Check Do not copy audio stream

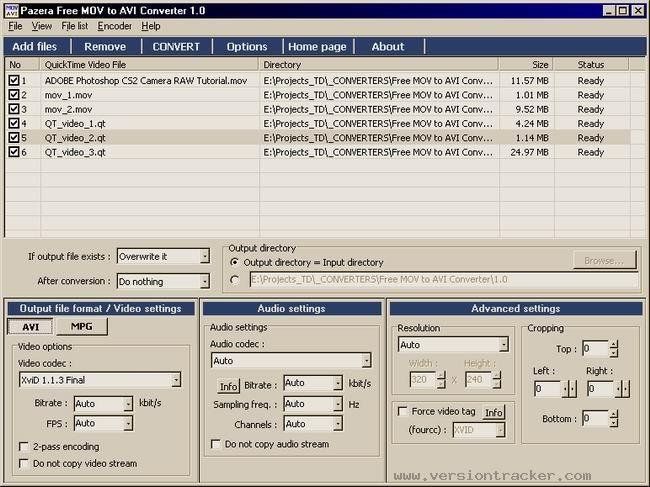click(216, 444)
